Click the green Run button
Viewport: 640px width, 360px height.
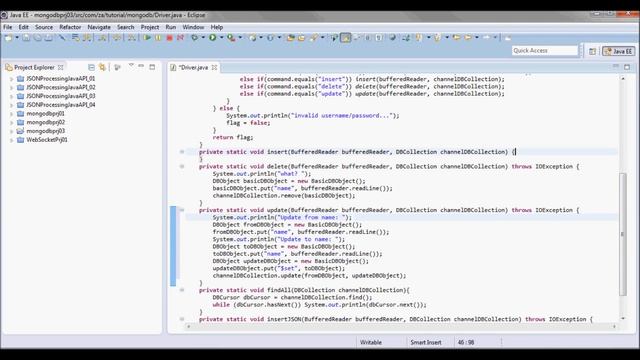tap(213, 38)
